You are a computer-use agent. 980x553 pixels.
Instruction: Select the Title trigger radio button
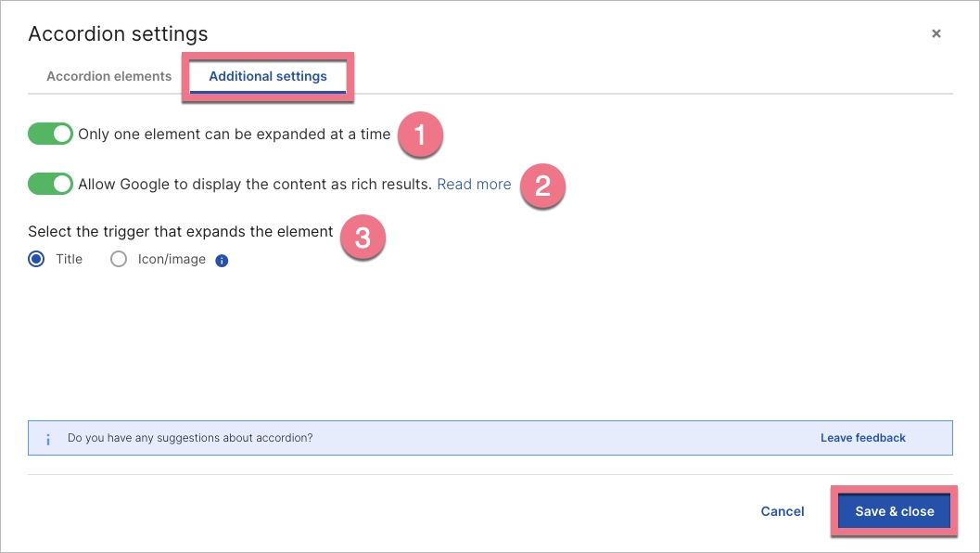35,259
